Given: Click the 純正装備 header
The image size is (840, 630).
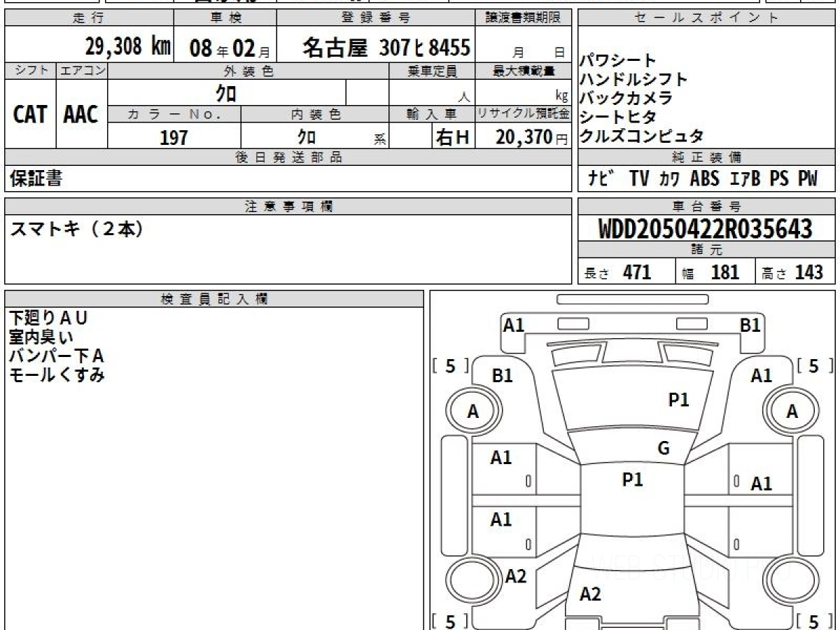Looking at the screenshot, I should [706, 157].
